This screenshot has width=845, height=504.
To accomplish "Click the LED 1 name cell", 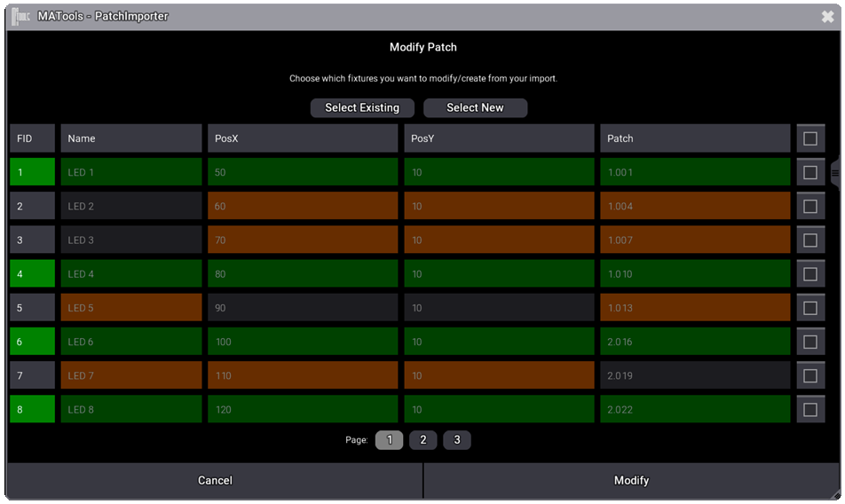I will tap(131, 172).
